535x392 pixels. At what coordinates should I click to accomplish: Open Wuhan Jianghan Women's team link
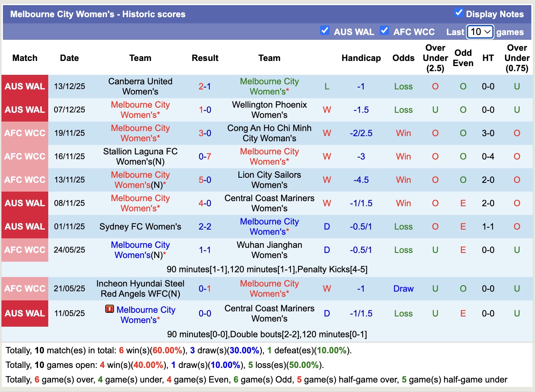269,250
